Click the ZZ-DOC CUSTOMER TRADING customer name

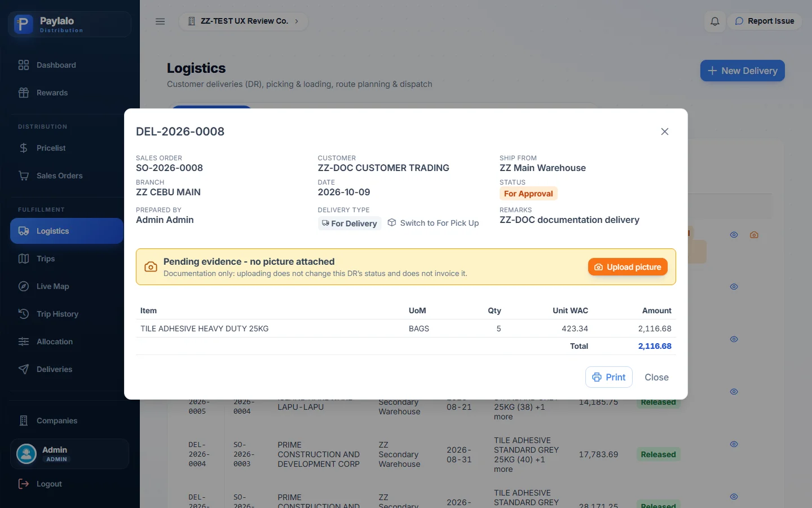(x=383, y=168)
